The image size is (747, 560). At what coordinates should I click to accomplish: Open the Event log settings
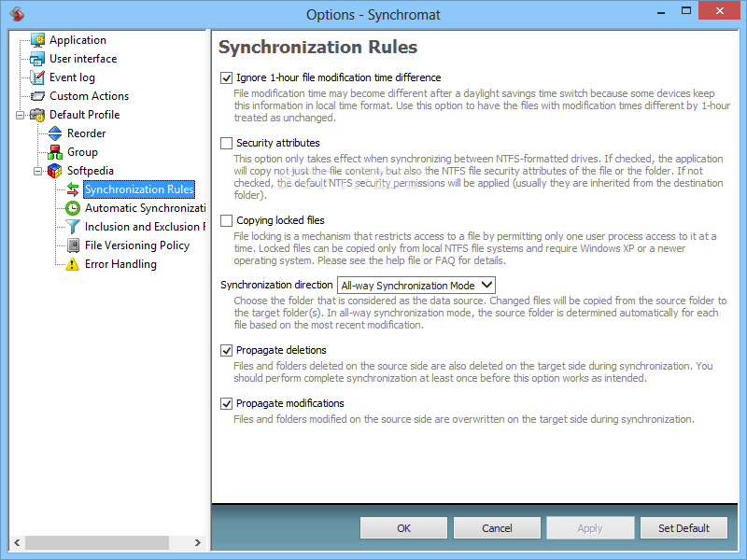click(x=72, y=77)
